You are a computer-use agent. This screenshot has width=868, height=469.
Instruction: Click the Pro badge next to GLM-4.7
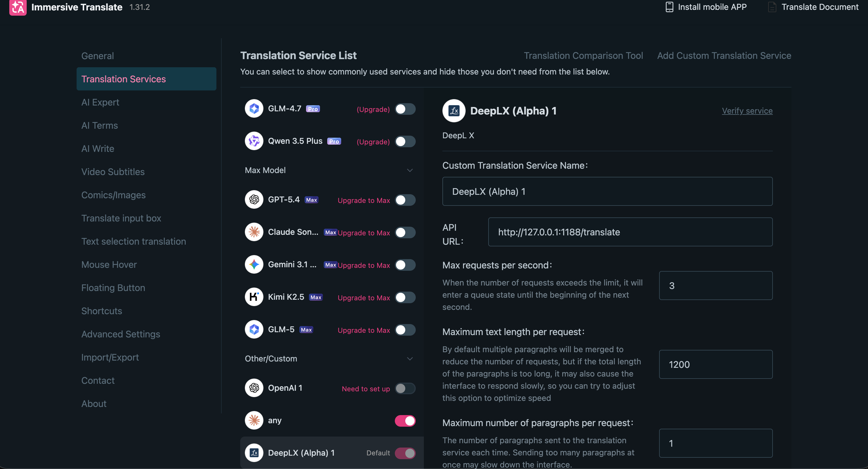tap(313, 109)
